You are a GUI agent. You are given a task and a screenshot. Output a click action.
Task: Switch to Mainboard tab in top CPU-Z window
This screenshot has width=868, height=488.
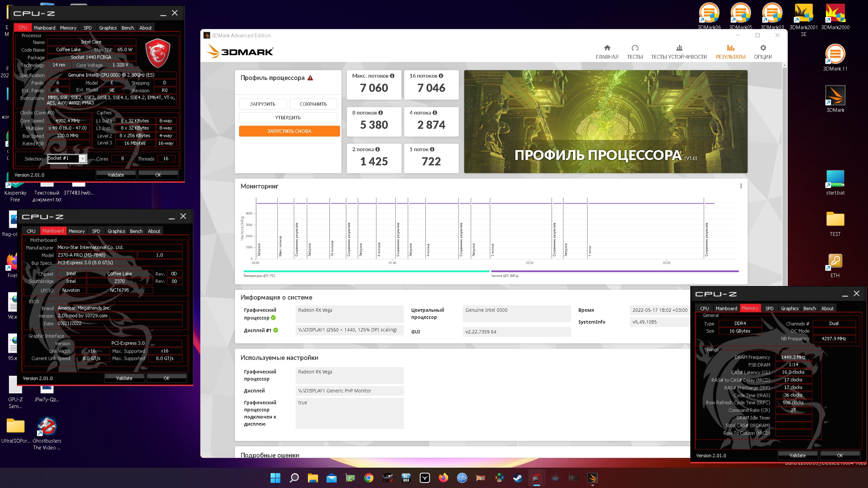point(44,28)
